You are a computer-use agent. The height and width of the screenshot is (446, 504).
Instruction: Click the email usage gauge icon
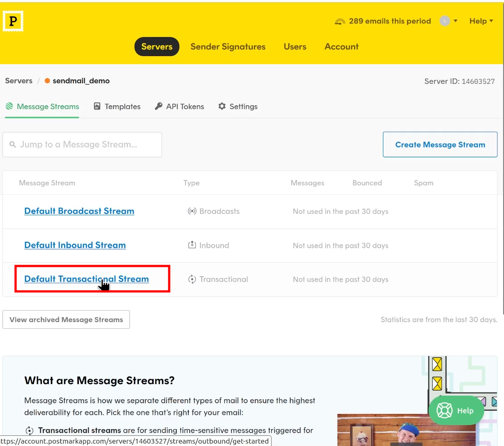tap(340, 21)
